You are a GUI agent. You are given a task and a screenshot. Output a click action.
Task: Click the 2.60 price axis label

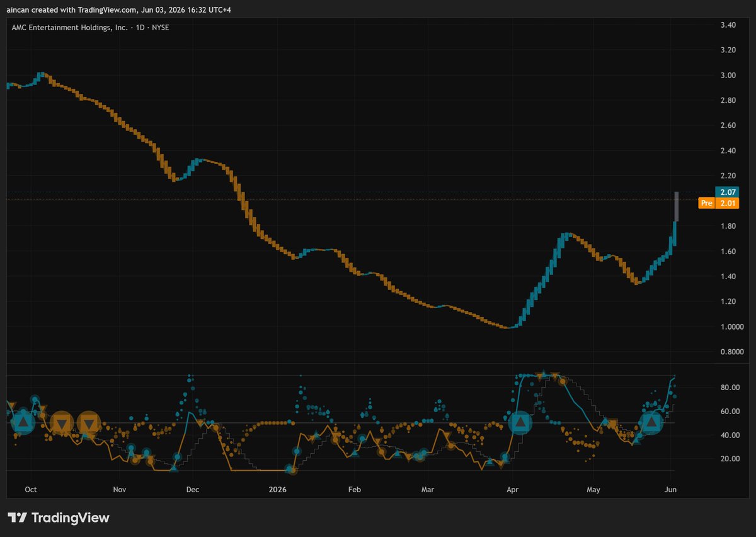729,126
